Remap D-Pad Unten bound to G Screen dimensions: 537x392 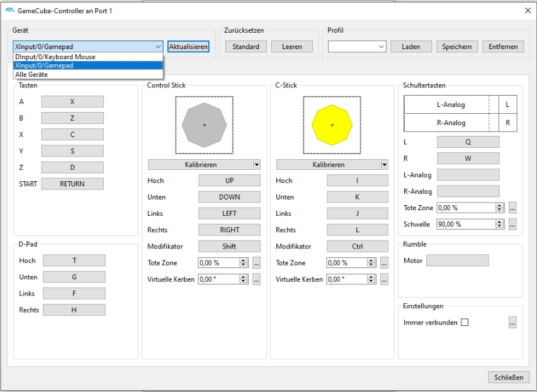(x=74, y=277)
